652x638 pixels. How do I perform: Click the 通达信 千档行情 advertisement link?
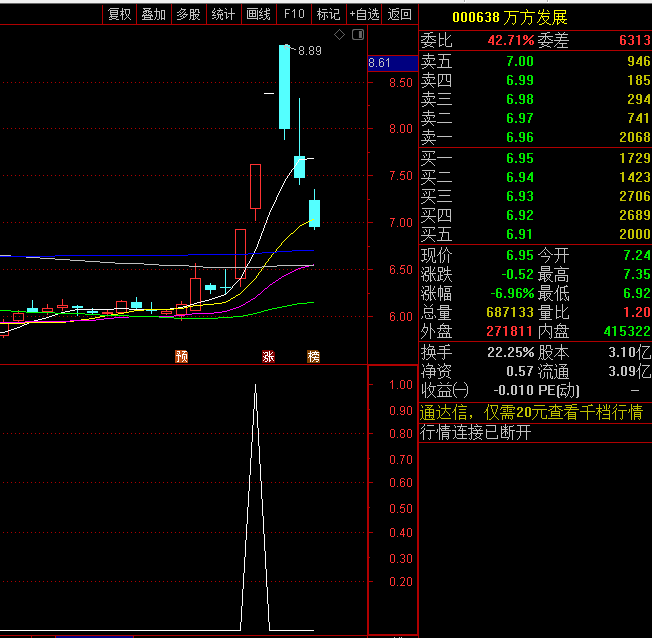tap(531, 413)
